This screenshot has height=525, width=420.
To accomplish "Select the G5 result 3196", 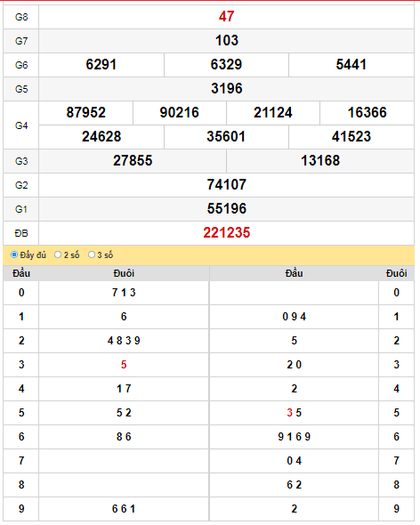I will [226, 89].
